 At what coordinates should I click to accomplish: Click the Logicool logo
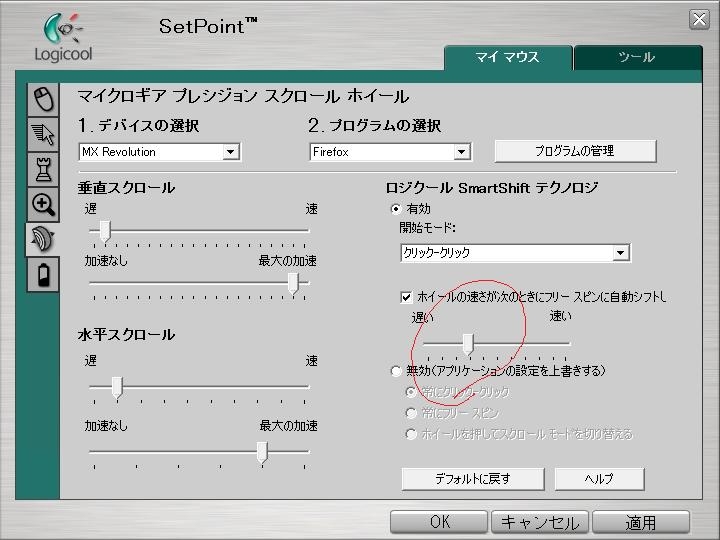click(63, 38)
